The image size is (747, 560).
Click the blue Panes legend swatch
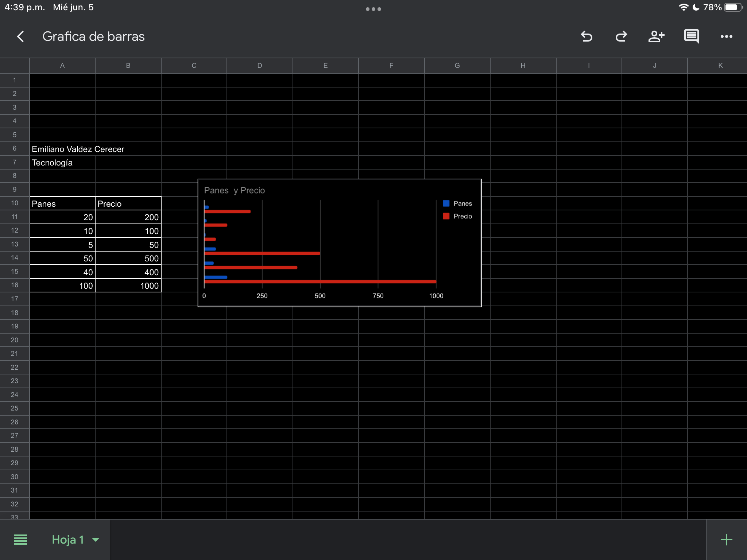[x=446, y=203]
